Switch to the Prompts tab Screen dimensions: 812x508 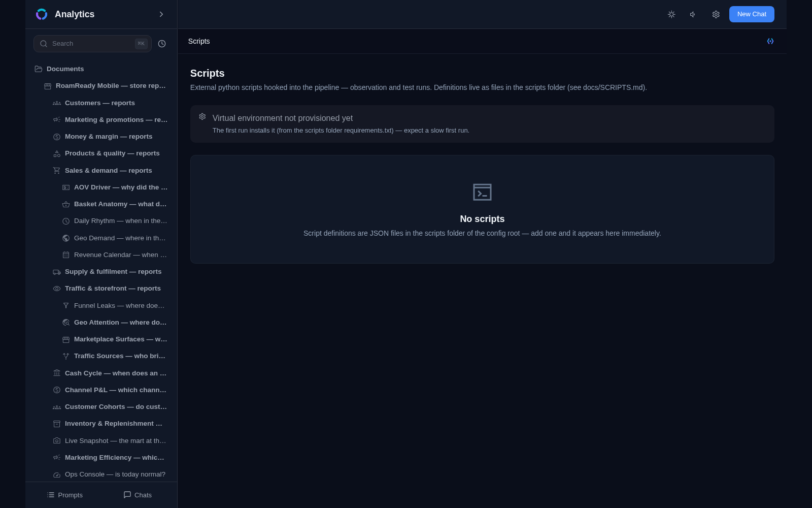64,495
